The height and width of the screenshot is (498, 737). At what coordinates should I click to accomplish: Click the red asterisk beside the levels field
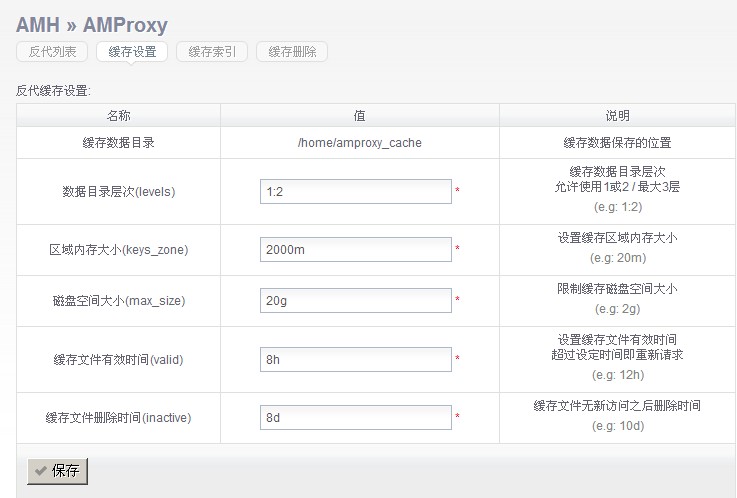coord(458,192)
